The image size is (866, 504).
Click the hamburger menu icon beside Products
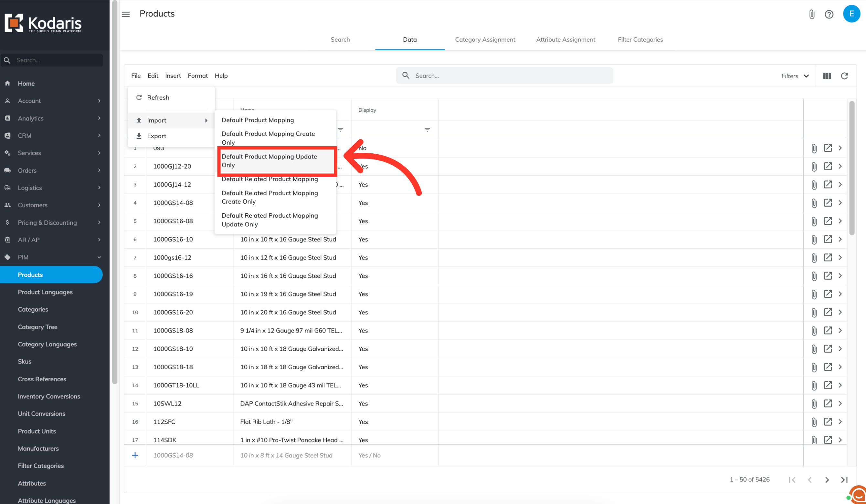click(x=126, y=14)
